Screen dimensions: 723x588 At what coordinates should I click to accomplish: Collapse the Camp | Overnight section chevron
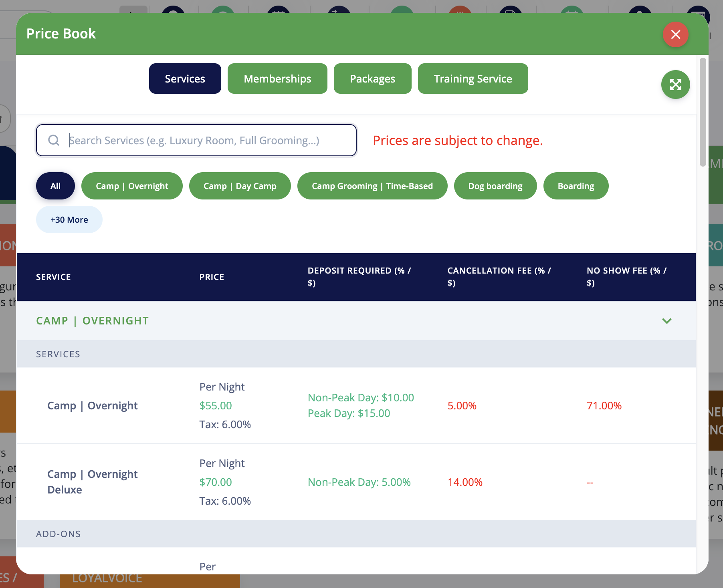point(666,321)
